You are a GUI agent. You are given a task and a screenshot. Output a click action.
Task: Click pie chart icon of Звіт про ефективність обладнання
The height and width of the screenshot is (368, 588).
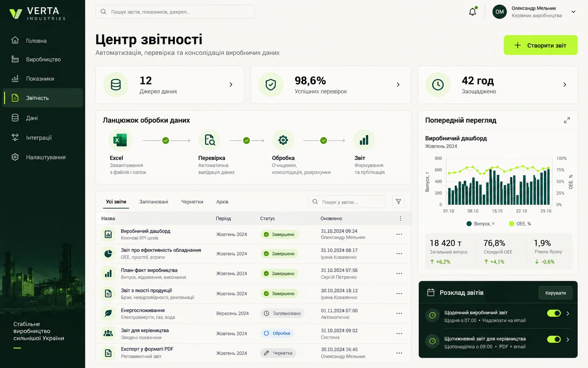[108, 254]
